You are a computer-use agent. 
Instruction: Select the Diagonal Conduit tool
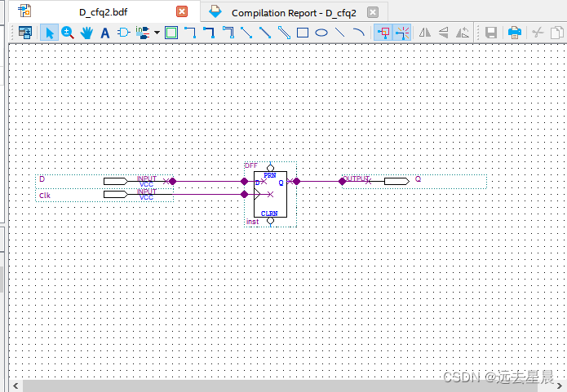click(x=284, y=33)
